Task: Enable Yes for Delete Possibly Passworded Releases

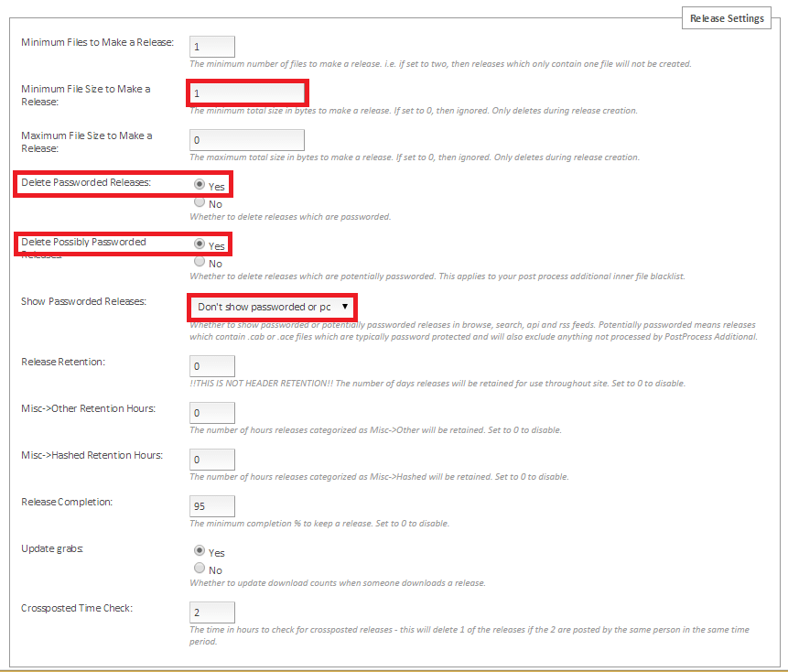Action: point(200,244)
